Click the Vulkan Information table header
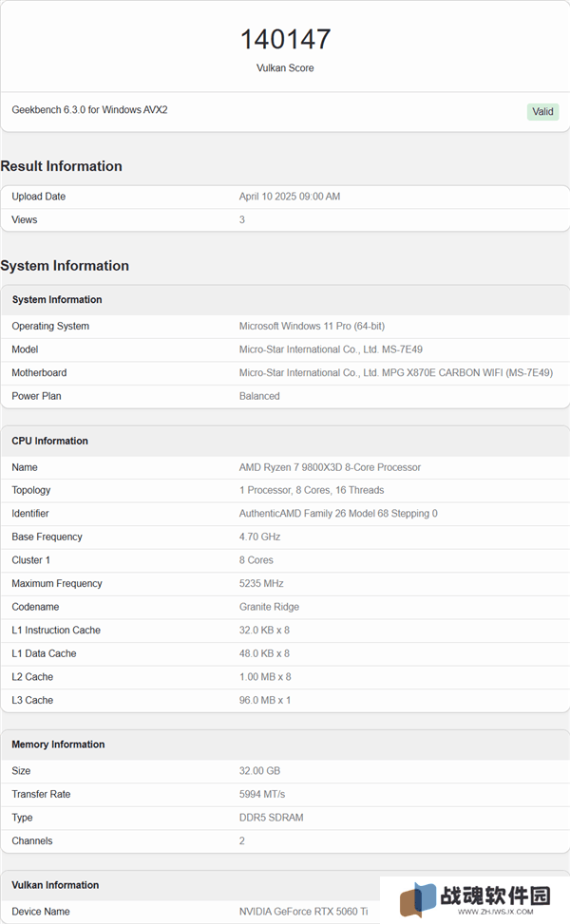The image size is (570, 924). tap(55, 885)
